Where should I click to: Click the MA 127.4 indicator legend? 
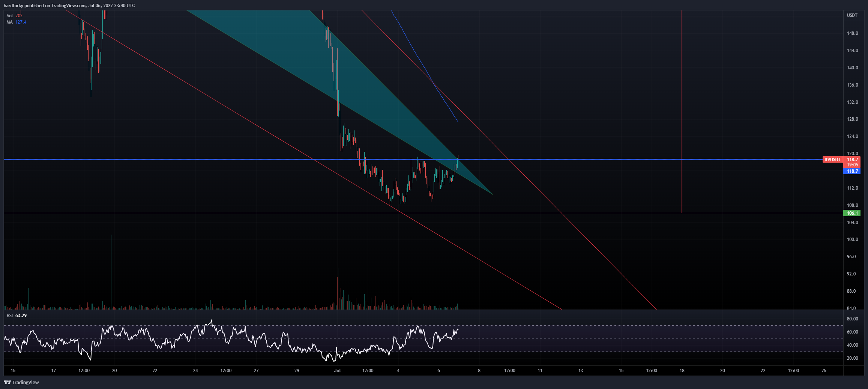(17, 22)
